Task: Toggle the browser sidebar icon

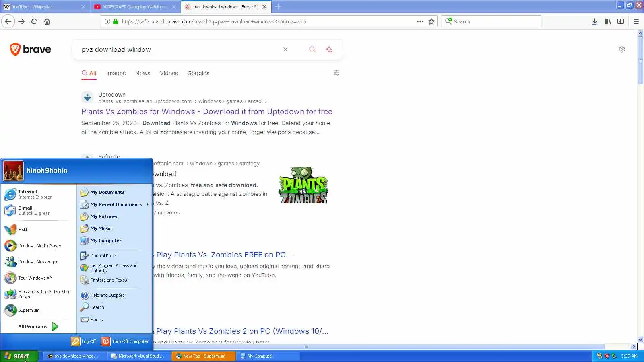Action: click(x=621, y=21)
